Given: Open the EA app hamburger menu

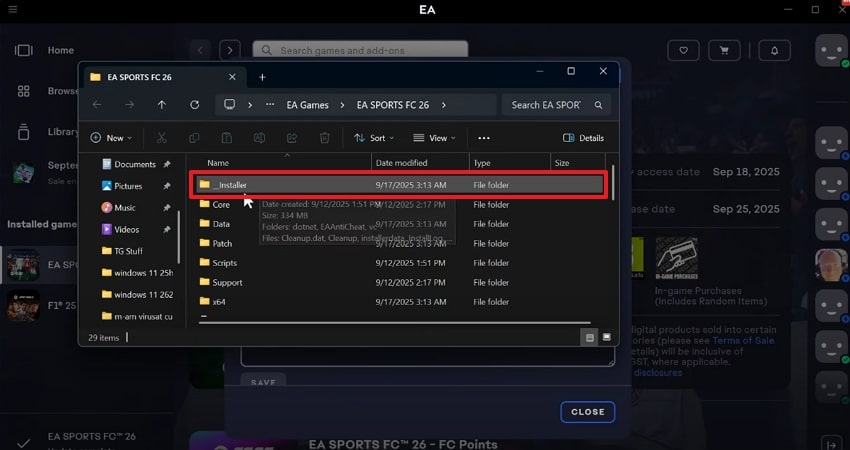Looking at the screenshot, I should point(12,10).
